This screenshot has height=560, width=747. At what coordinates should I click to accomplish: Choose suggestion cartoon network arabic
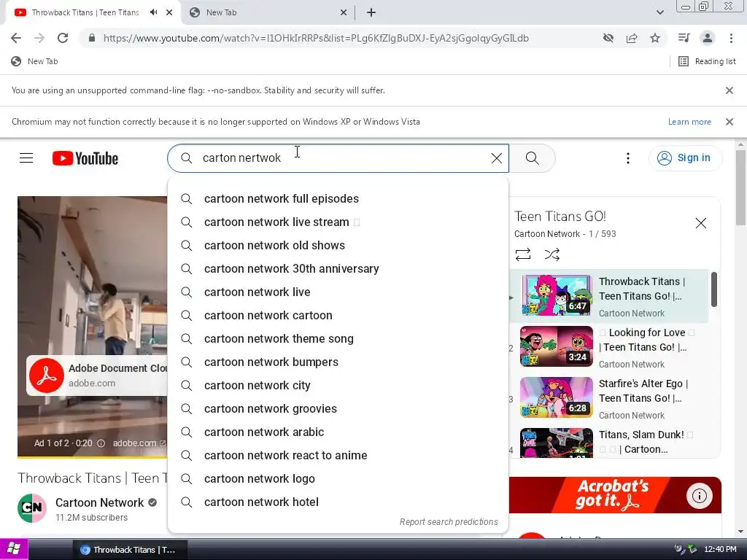tap(338, 432)
